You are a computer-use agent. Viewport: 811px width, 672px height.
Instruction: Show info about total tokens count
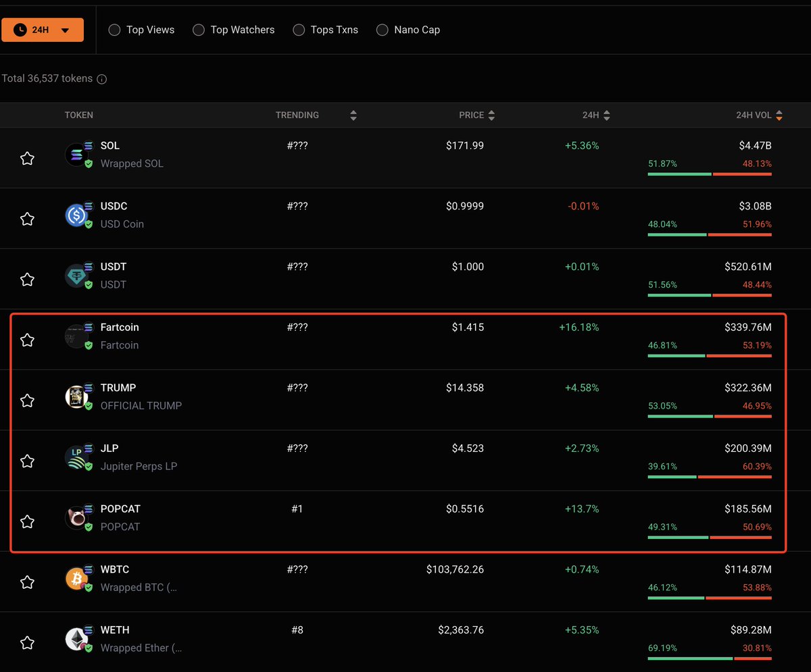pyautogui.click(x=101, y=79)
